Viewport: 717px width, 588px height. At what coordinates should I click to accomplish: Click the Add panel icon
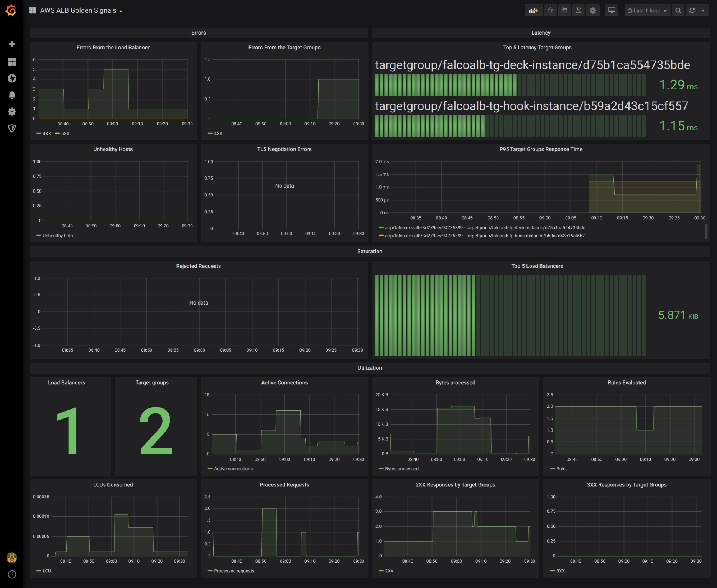point(533,11)
